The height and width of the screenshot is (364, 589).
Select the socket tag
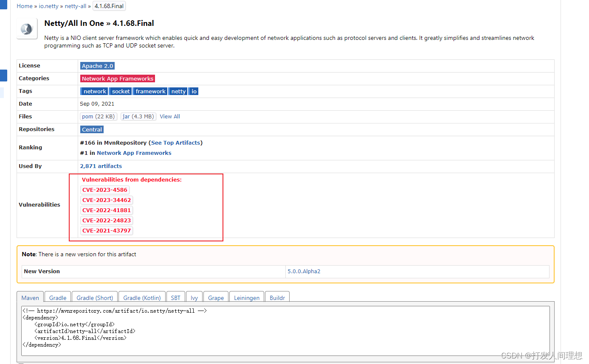coord(121,91)
